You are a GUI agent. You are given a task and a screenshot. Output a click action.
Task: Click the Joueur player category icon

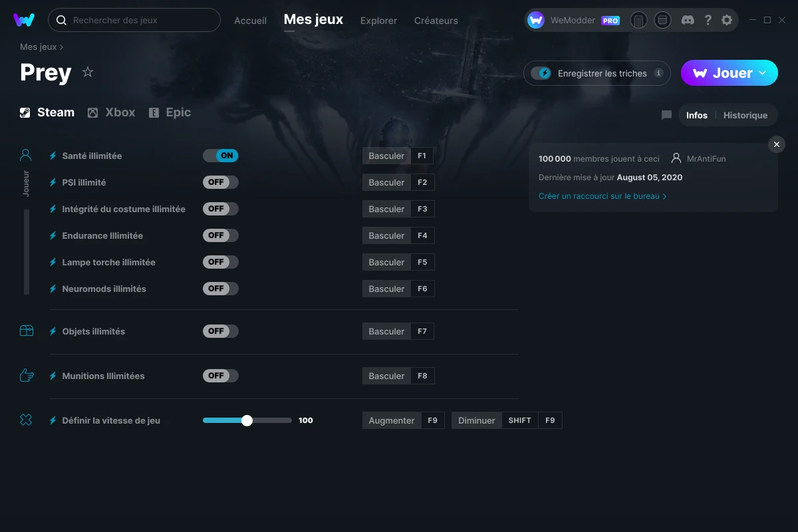coord(26,155)
